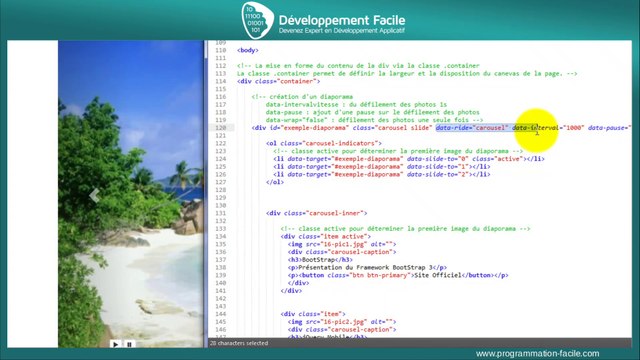Click the 'Développement Facile' title text
Screen dimensions: 640x360
click(342, 20)
